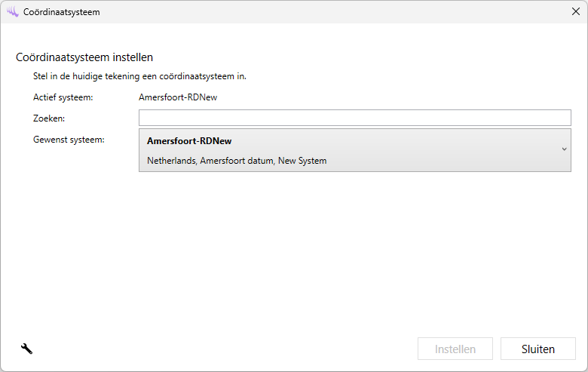Image resolution: width=588 pixels, height=372 pixels.
Task: Select the bold Amersfoort-RDNew combo box entry
Action: pyautogui.click(x=189, y=141)
